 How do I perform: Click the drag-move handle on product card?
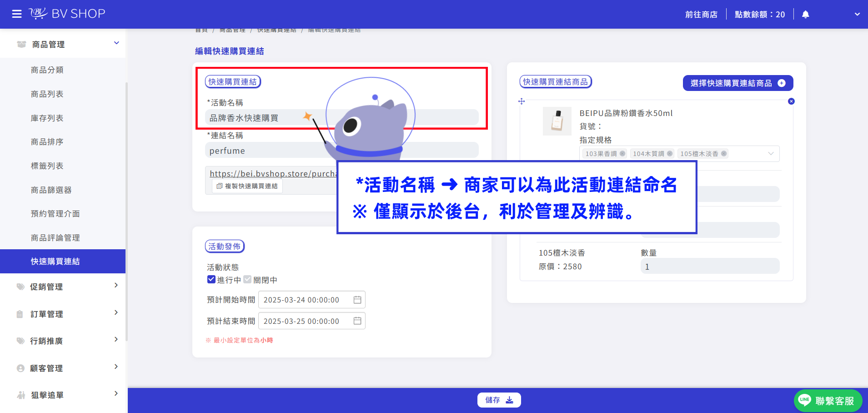522,101
